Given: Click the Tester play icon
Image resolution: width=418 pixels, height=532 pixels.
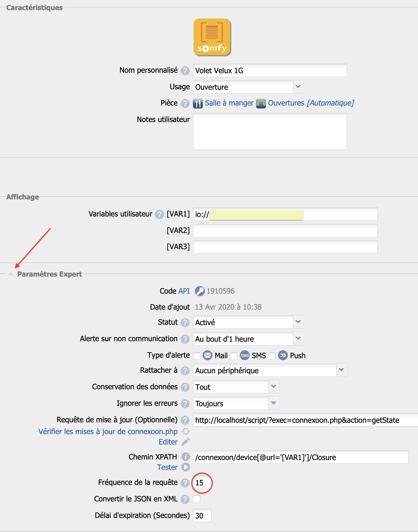Looking at the screenshot, I should click(186, 467).
